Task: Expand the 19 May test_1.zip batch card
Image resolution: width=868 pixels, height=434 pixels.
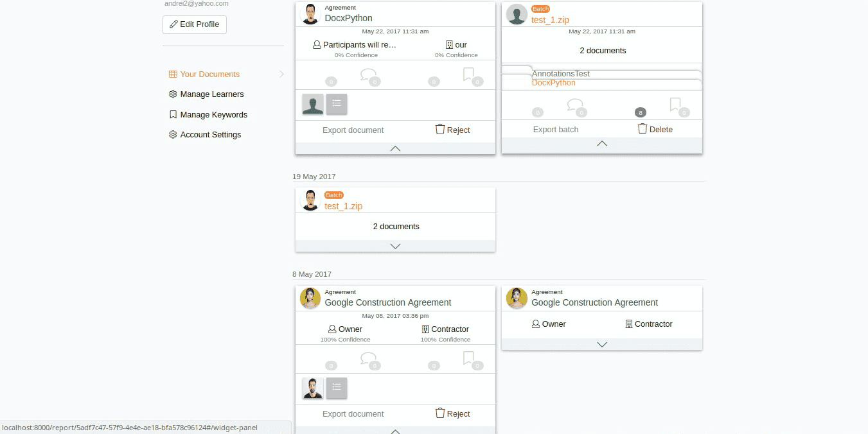Action: (x=395, y=246)
